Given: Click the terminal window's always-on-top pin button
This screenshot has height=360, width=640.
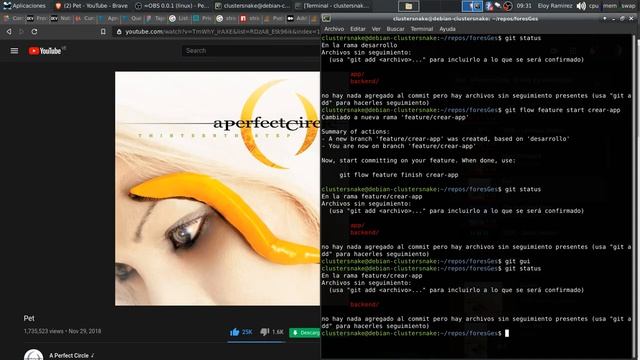Looking at the screenshot, I should [x=604, y=18].
